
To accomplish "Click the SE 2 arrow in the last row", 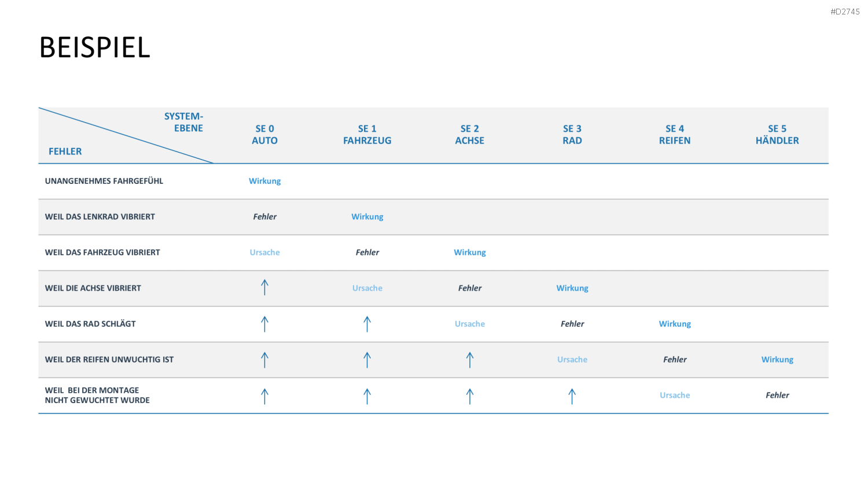I will coord(470,396).
